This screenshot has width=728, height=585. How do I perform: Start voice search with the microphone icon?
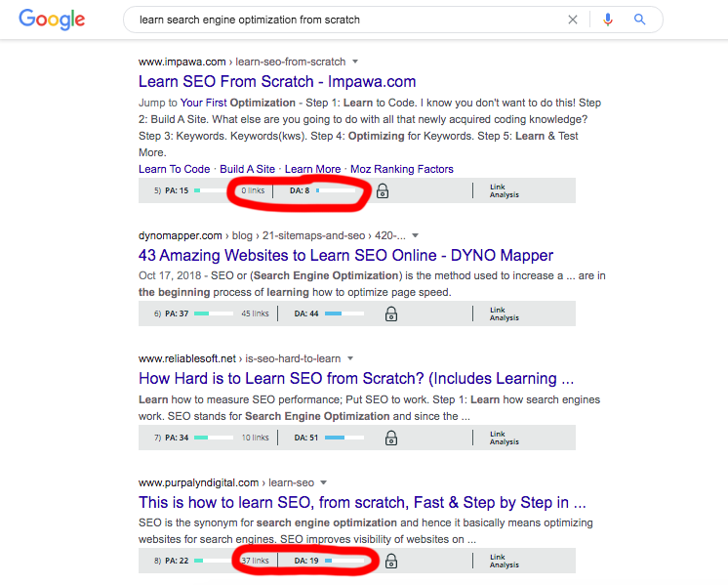tap(607, 20)
